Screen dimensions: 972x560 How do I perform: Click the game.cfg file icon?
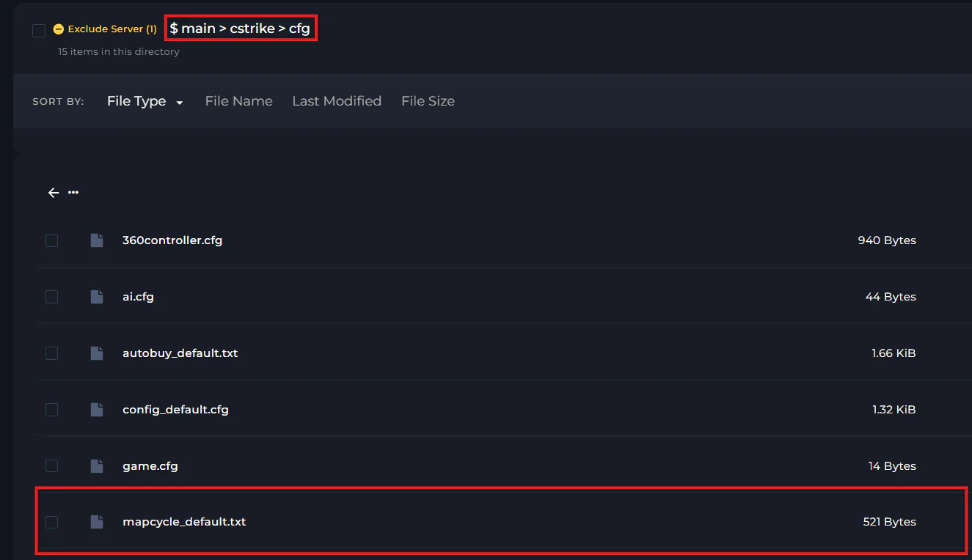[x=96, y=466]
